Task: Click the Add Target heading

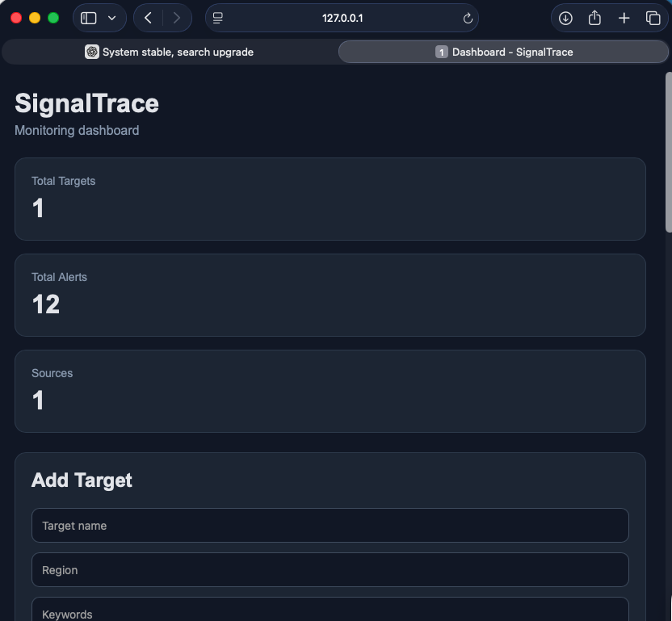Action: tap(82, 480)
